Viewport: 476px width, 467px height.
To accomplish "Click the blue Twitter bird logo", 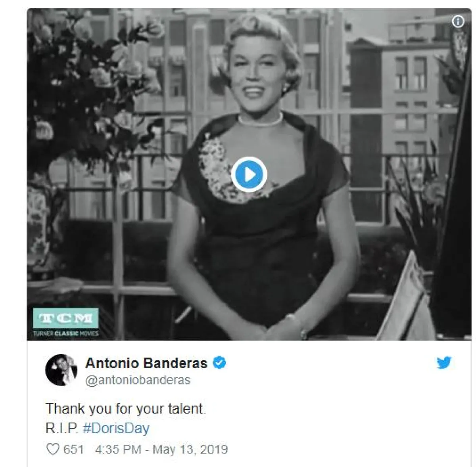I will (x=444, y=363).
